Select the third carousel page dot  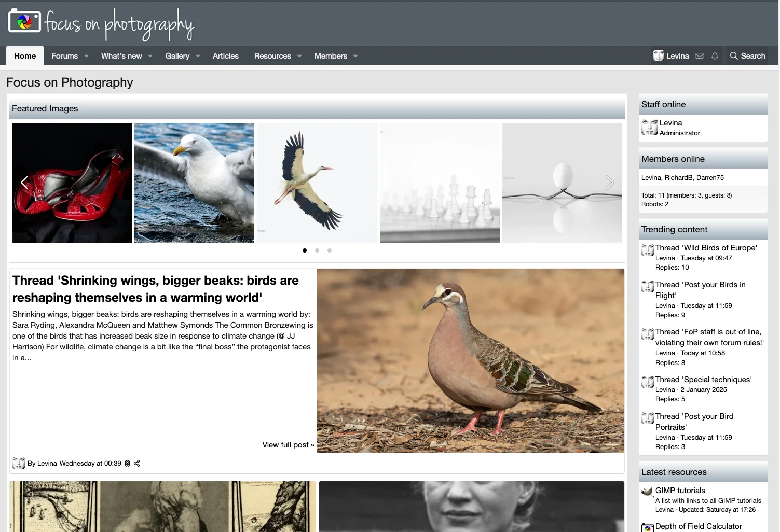click(330, 250)
